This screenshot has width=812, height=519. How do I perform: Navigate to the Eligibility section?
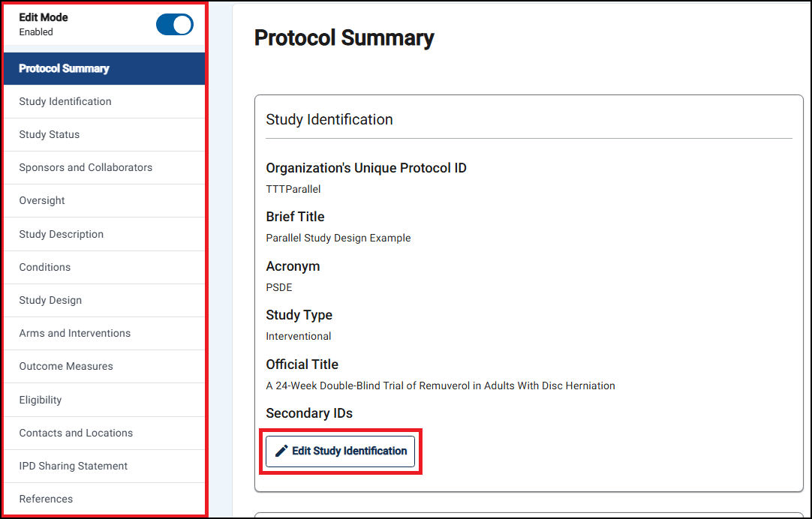(104, 400)
